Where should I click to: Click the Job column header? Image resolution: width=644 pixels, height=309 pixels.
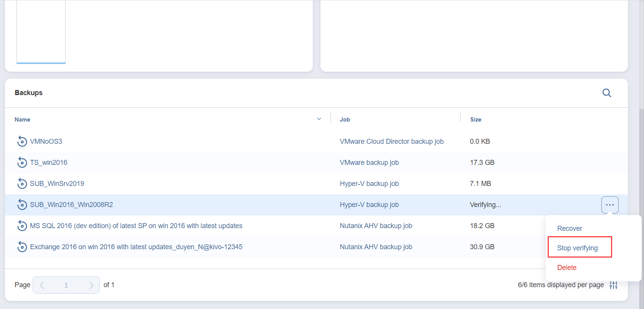pyautogui.click(x=345, y=120)
